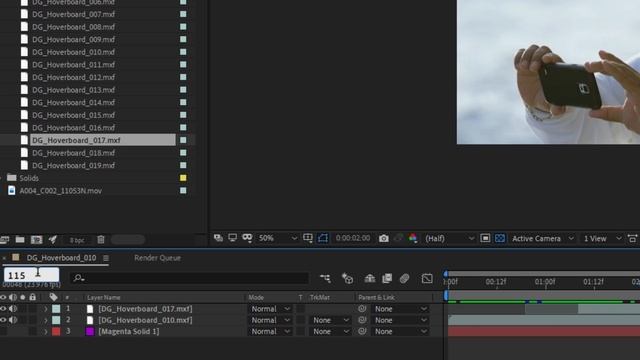Click label color swatch of Solids folder
Screen dimensions: 640x360
pyautogui.click(x=183, y=178)
